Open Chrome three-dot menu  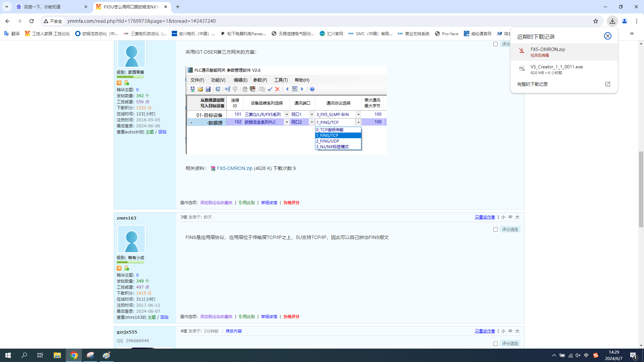[637, 21]
